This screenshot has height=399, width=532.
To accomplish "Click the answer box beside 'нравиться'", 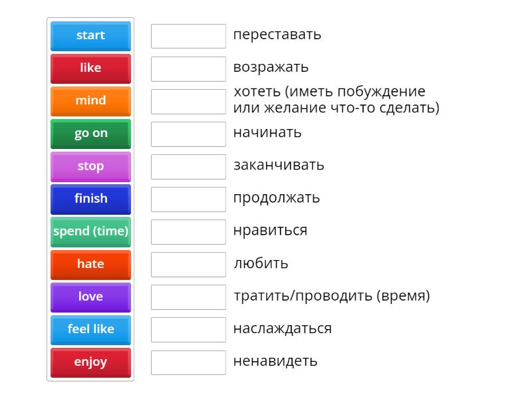I will (x=188, y=231).
